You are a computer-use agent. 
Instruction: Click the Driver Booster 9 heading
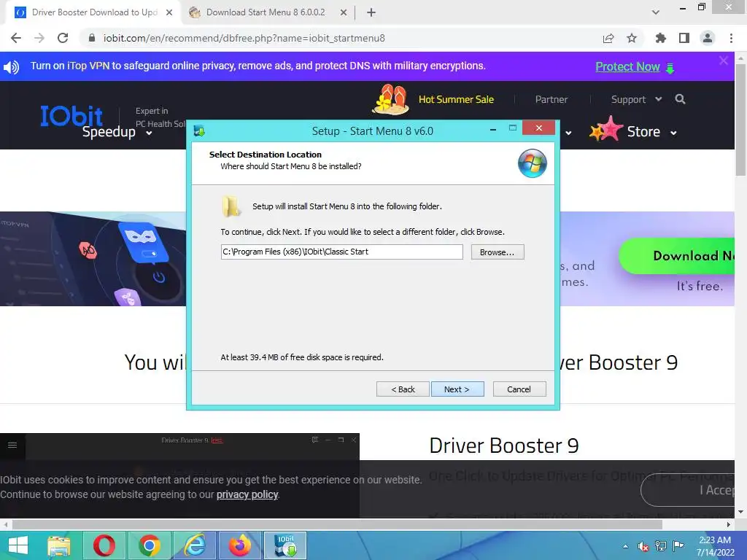pos(503,446)
